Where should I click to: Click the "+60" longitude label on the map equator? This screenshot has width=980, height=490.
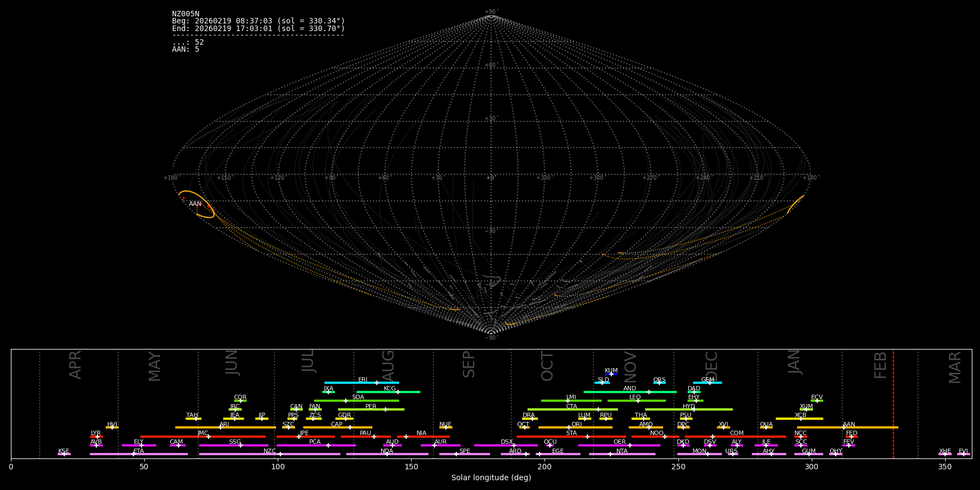[383, 178]
